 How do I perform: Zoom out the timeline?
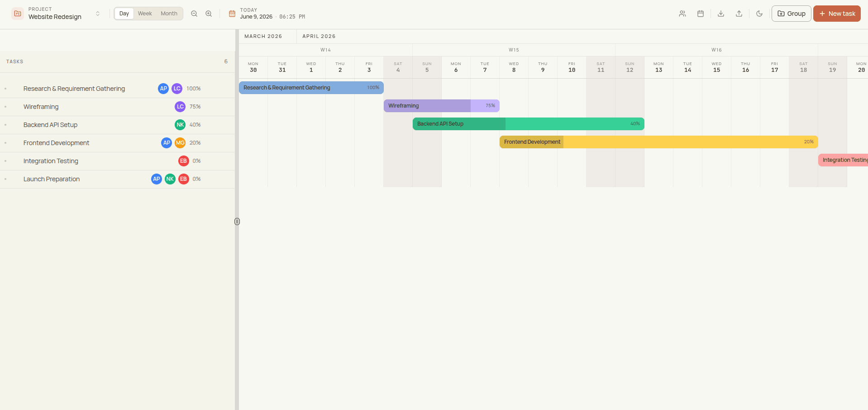[194, 14]
